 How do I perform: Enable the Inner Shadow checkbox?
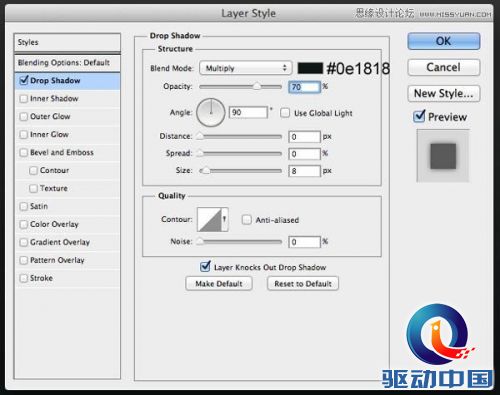tap(24, 99)
